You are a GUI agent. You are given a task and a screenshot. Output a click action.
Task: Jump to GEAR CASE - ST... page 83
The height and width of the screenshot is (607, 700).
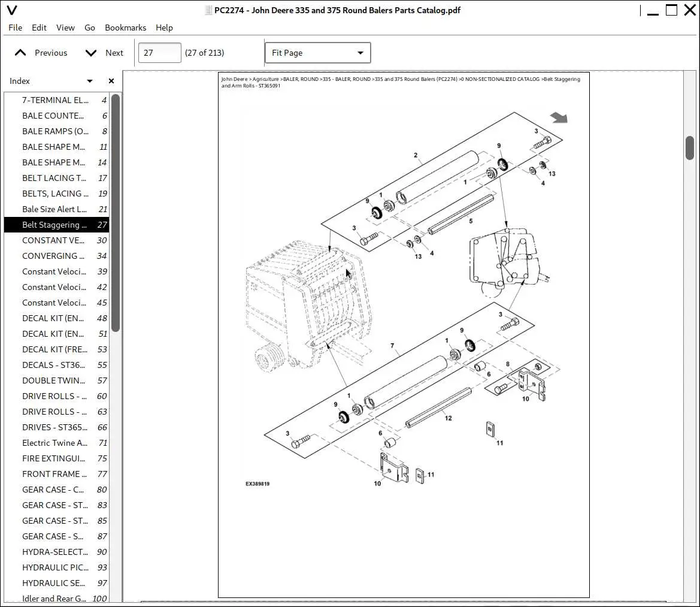(x=57, y=505)
